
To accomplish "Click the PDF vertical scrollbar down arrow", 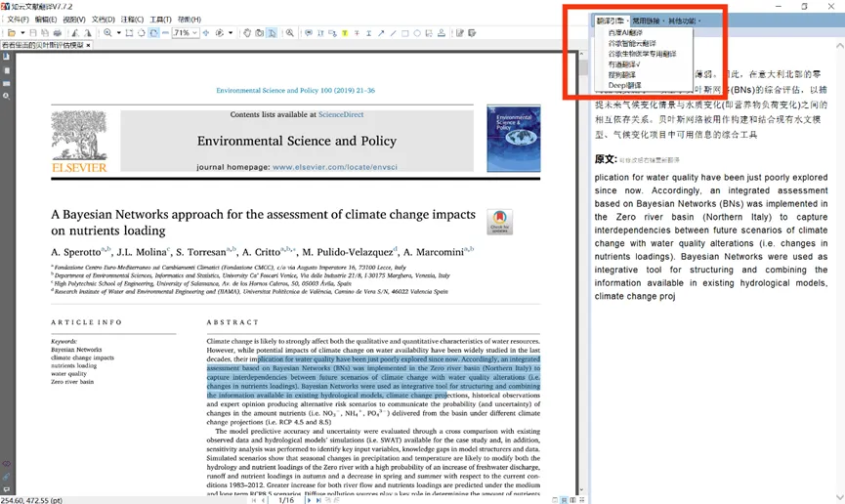I will pyautogui.click(x=581, y=490).
